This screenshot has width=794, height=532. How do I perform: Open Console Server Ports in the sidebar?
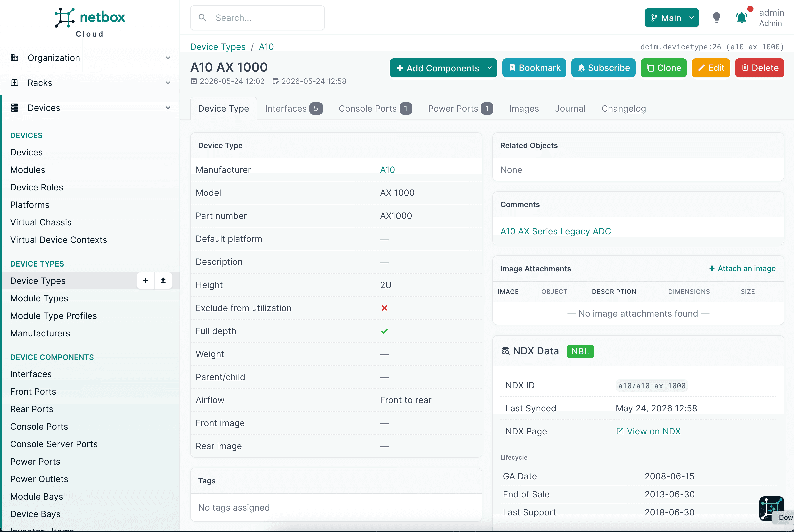(54, 444)
